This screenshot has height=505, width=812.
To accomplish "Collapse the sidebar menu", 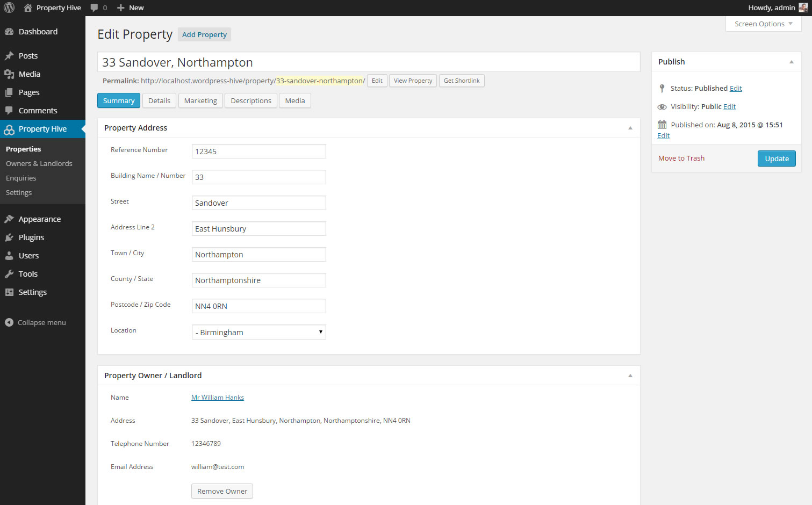I will [x=35, y=322].
